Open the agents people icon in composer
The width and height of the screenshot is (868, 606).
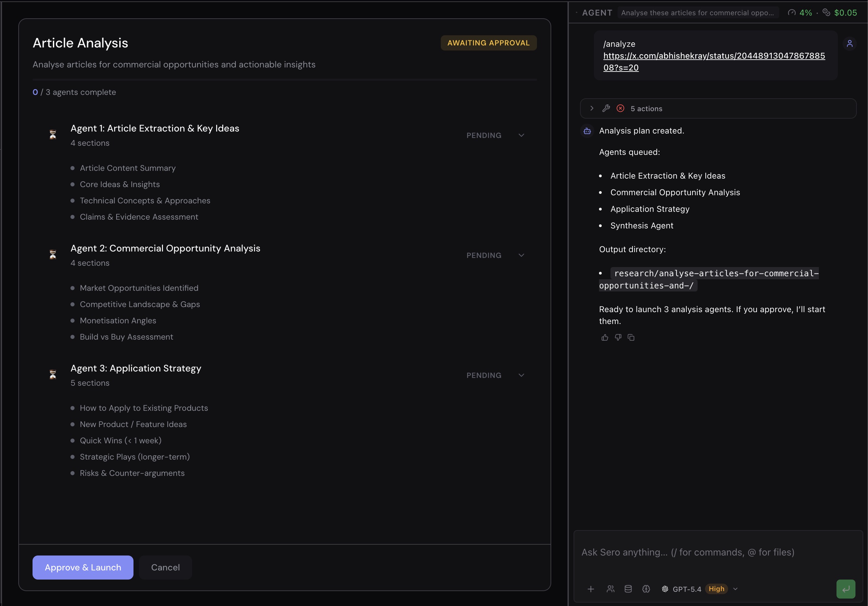(x=611, y=589)
